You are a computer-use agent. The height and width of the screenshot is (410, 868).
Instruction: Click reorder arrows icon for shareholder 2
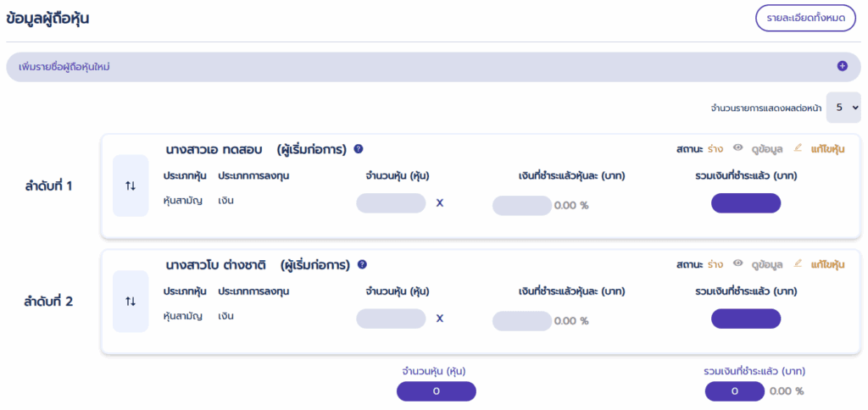131,301
